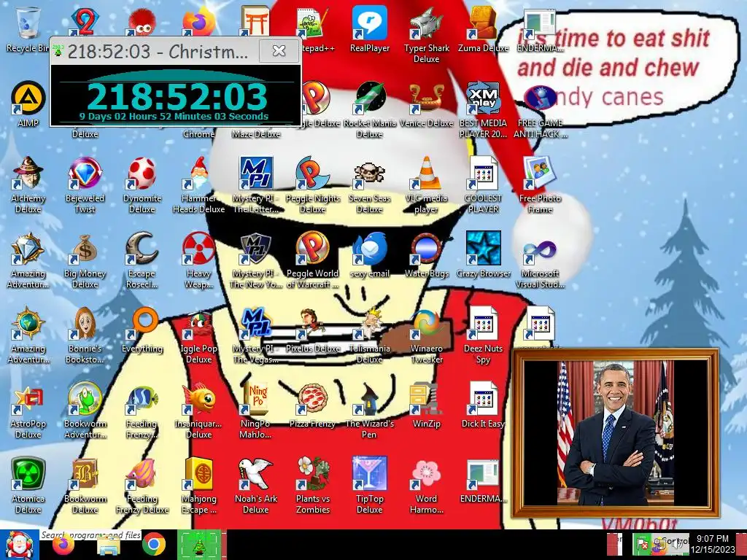
Task: Open Crazy Browser icon
Action: coord(483,255)
